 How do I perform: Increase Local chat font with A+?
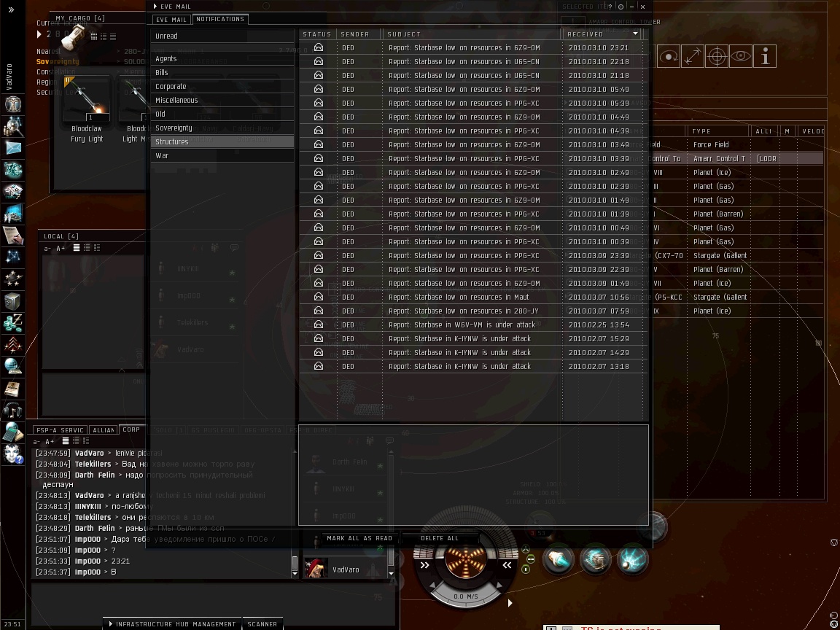point(61,248)
